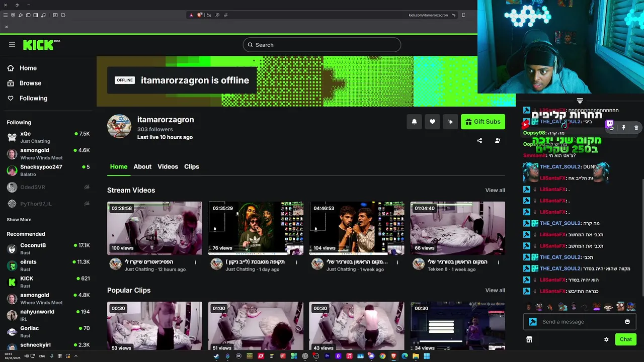The width and height of the screenshot is (644, 362).
Task: Open Adobe Premiere Pro from the taskbar
Action: click(x=327, y=356)
